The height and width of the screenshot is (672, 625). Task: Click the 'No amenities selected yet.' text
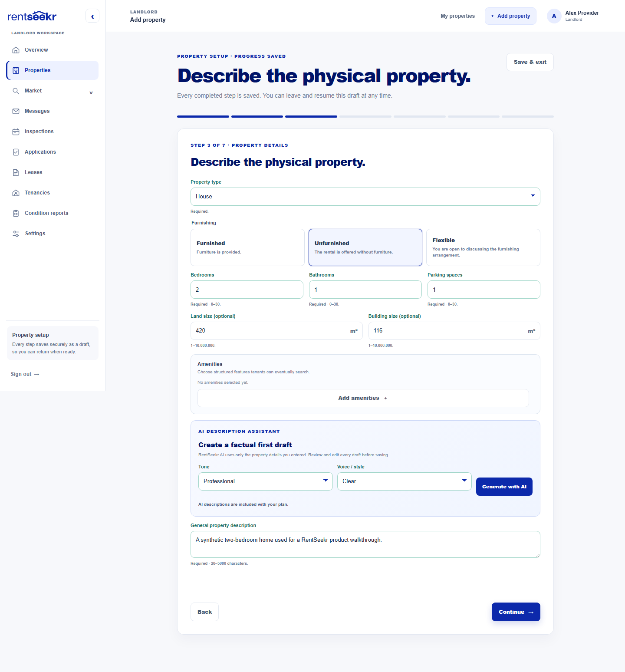click(223, 382)
